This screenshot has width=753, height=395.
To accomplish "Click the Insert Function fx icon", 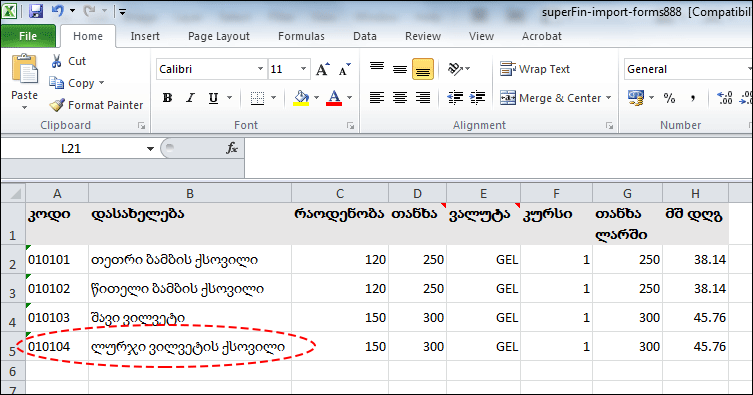I will 232,148.
